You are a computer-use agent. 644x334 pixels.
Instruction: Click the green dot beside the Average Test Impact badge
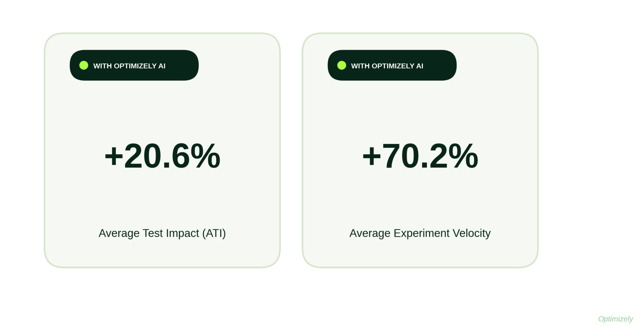pos(84,65)
